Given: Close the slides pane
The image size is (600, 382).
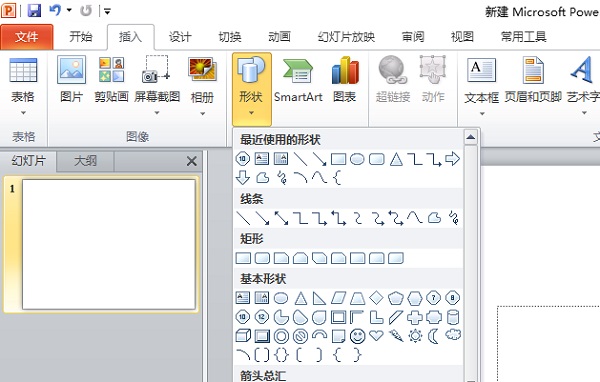Looking at the screenshot, I should point(191,161).
